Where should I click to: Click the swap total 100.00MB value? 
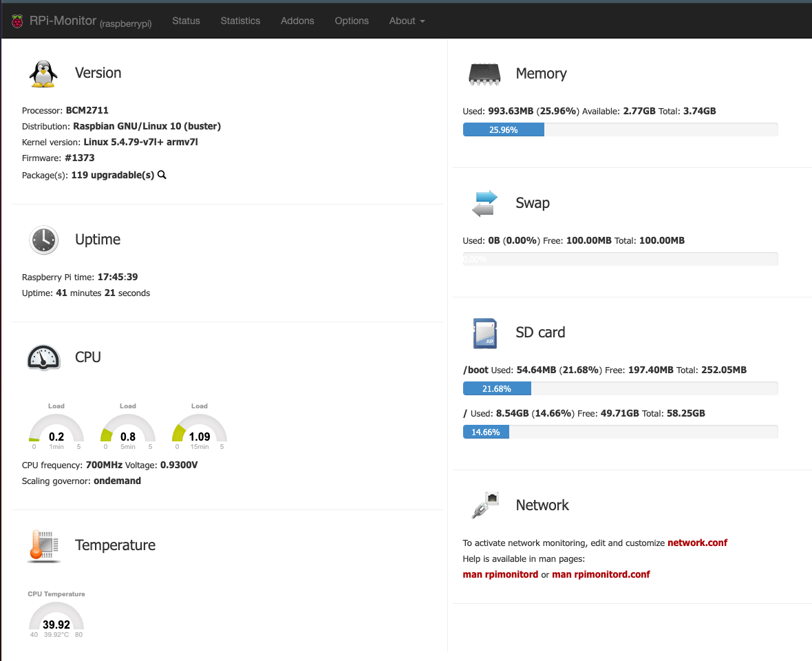[662, 241]
